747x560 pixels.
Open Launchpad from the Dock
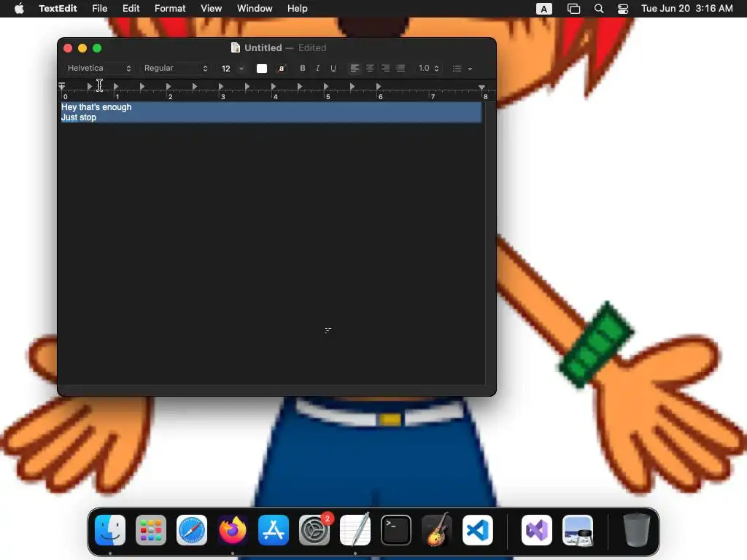[151, 530]
